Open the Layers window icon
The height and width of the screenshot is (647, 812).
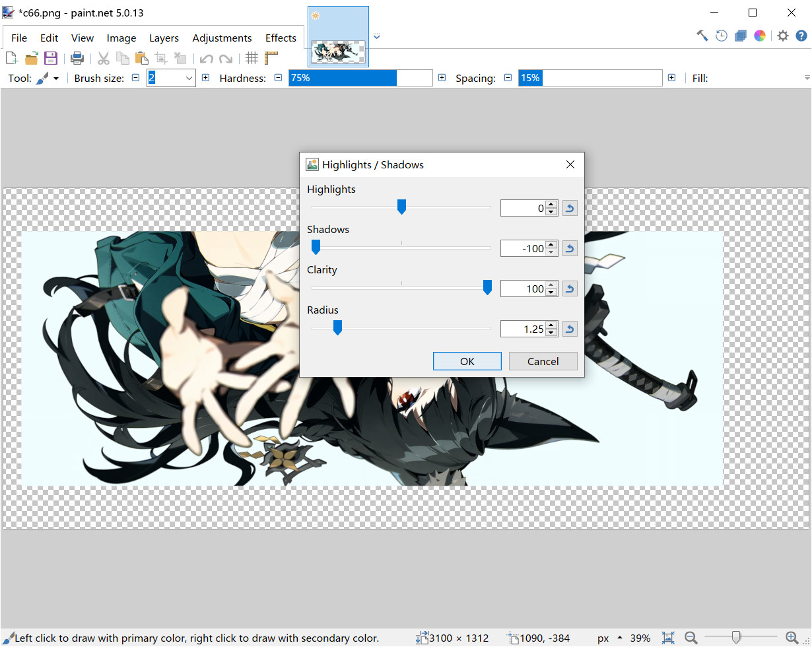tap(741, 36)
